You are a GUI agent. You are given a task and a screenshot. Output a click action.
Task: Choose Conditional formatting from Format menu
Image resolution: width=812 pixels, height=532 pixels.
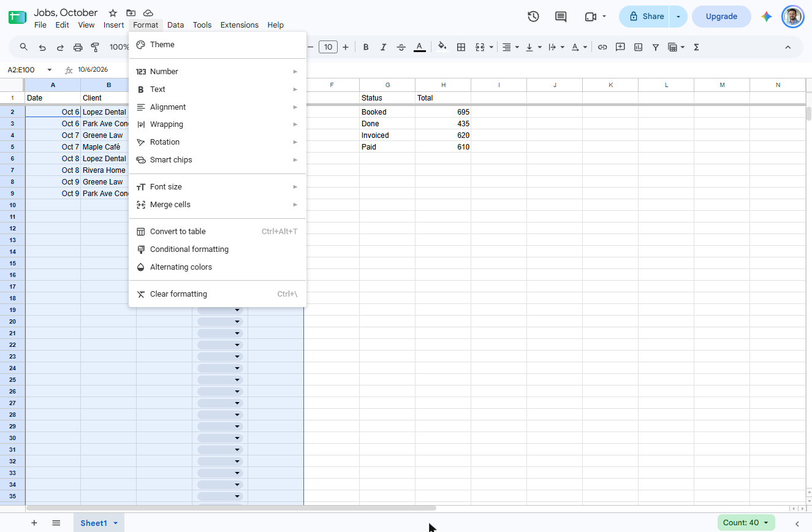tap(218, 249)
